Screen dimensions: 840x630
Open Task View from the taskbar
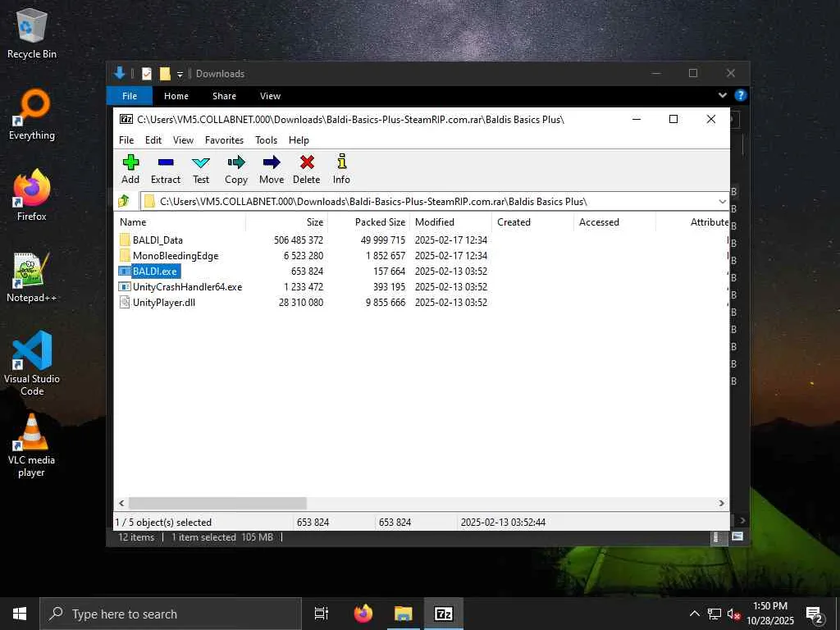pos(322,614)
